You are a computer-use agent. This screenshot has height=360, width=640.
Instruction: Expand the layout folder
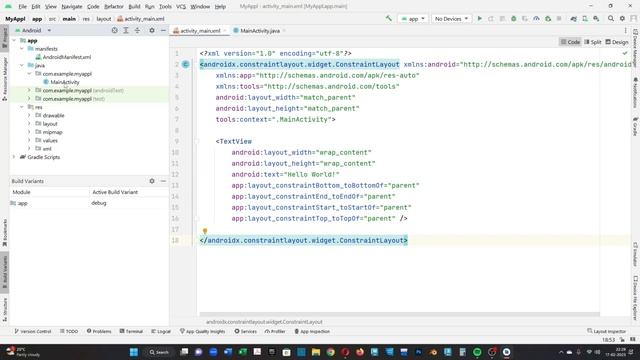tap(29, 124)
